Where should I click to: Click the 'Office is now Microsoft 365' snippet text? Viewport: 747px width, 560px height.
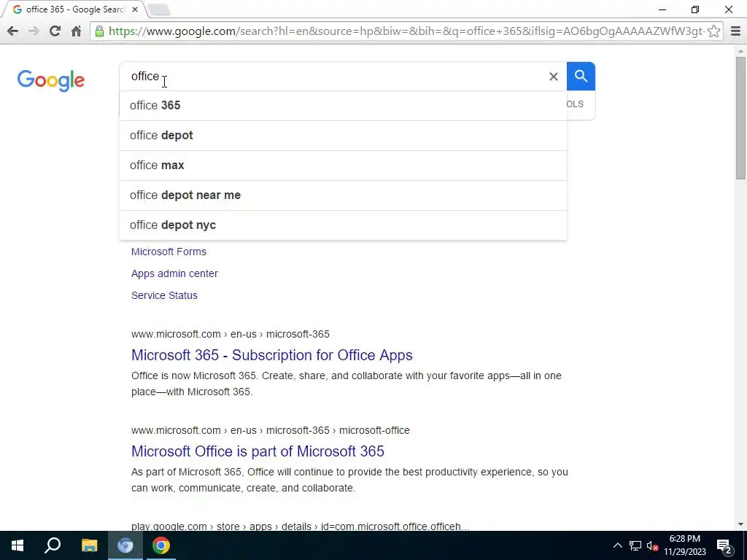point(347,384)
